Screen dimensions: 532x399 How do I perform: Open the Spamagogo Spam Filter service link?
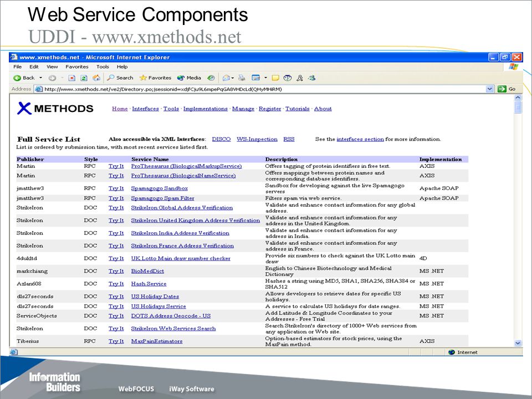click(x=162, y=198)
